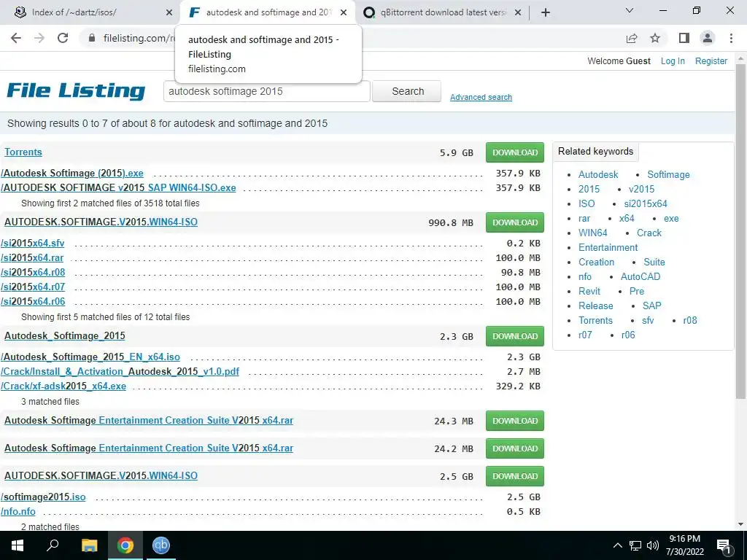Click the search box containing autodesk softimage 2015
Image resolution: width=747 pixels, height=560 pixels.
click(266, 91)
